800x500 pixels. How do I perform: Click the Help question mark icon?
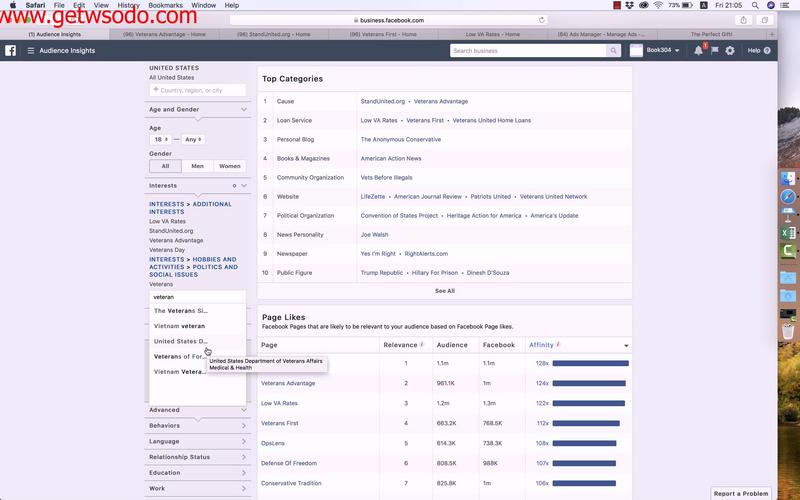pyautogui.click(x=767, y=51)
